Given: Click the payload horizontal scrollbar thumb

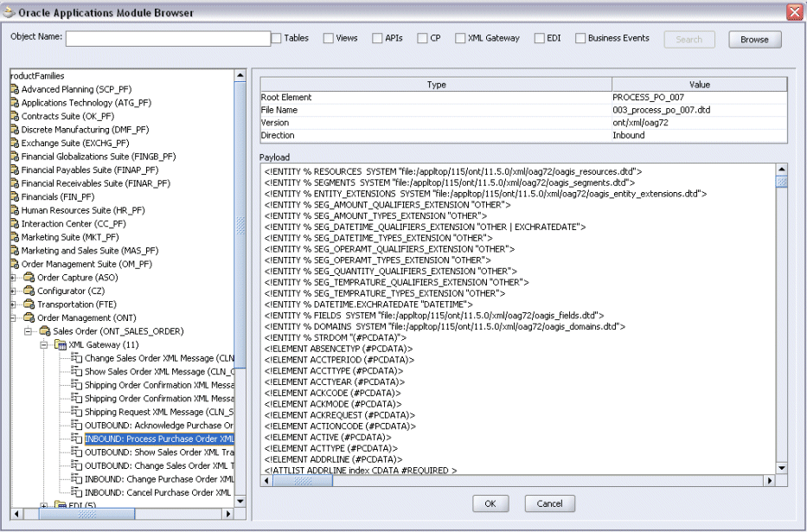Looking at the screenshot, I should click(303, 481).
